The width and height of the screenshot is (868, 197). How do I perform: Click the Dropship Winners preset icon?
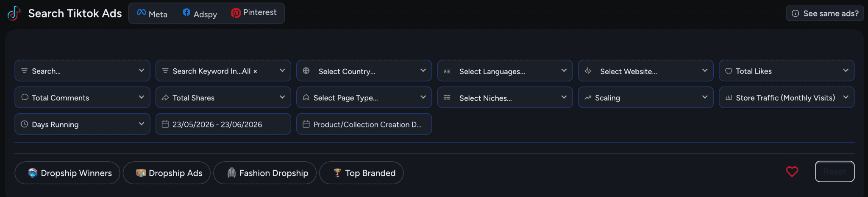[33, 173]
